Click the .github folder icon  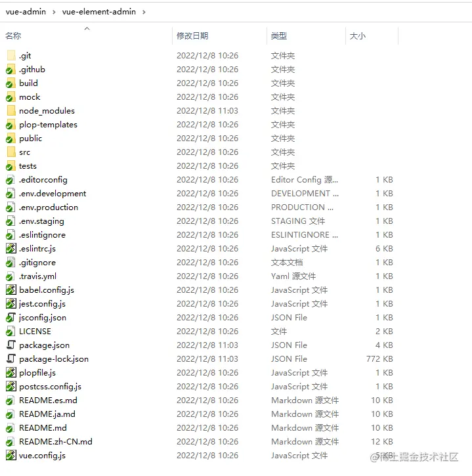tap(11, 70)
